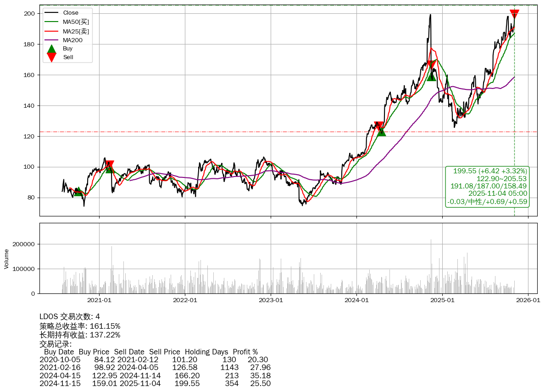Click the green Buy triangle in the legend

coord(51,49)
